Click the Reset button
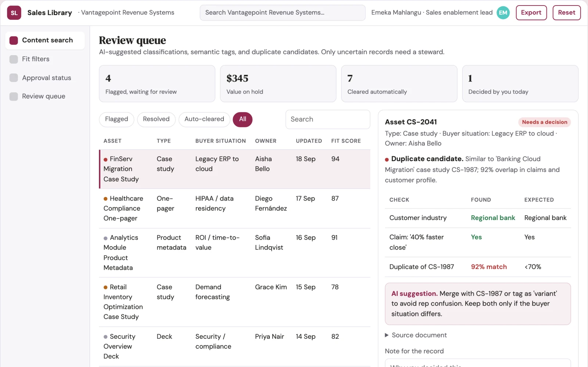Screen dimensions: 588x367 coord(566,13)
